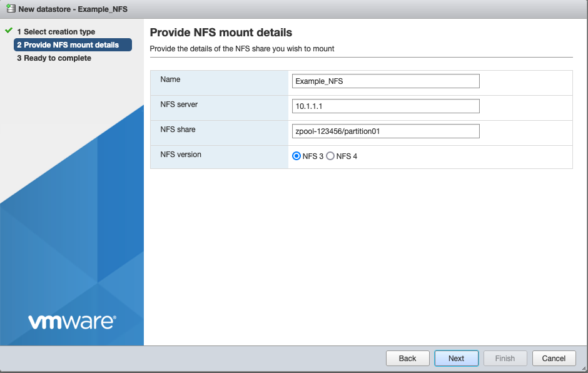Cancel the new datastore wizard
The width and height of the screenshot is (588, 373).
click(554, 358)
